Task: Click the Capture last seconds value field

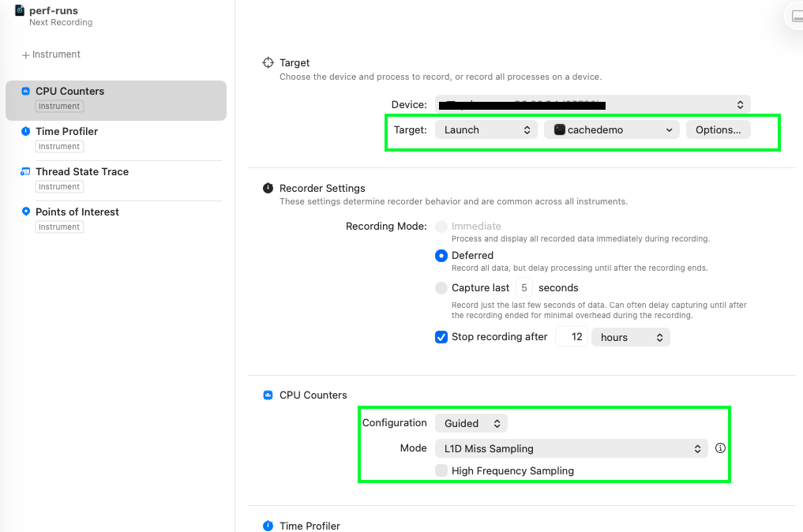Action: [524, 288]
